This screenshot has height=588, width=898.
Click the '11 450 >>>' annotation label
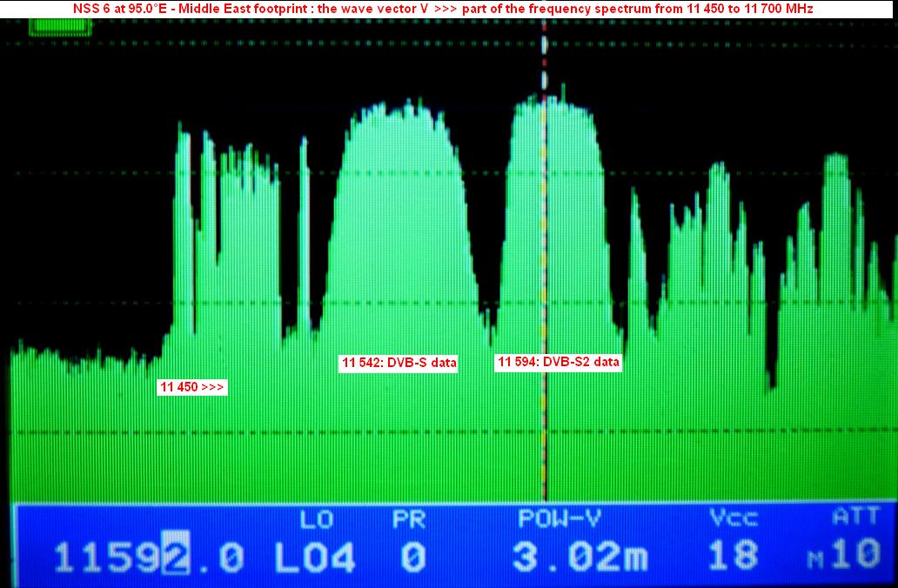coord(192,386)
